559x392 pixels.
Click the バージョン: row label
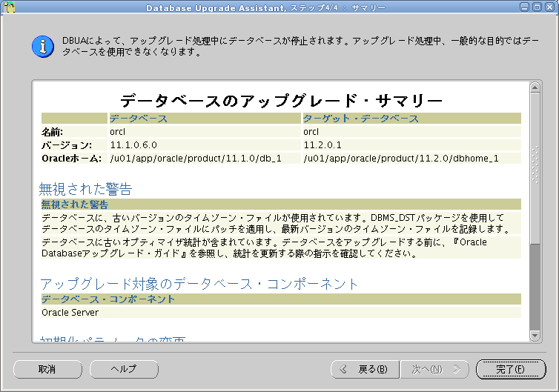[67, 145]
